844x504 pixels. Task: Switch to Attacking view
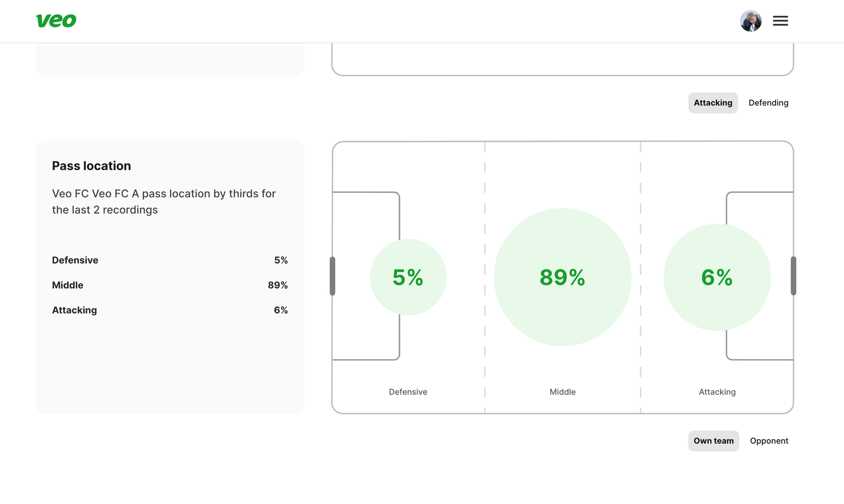point(713,103)
